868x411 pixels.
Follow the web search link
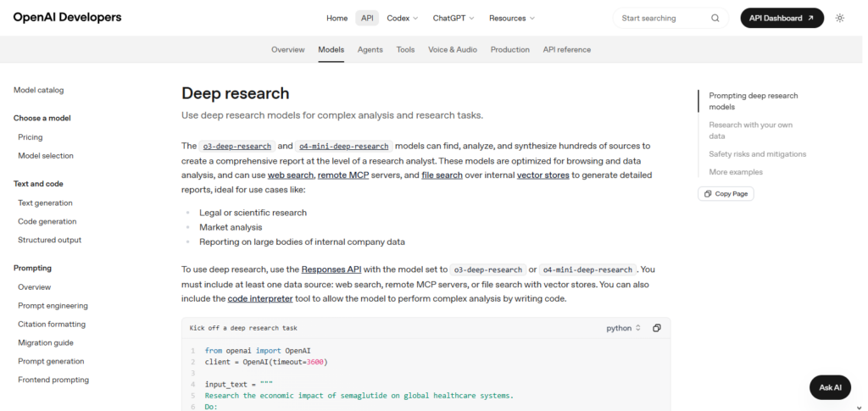[292, 175]
